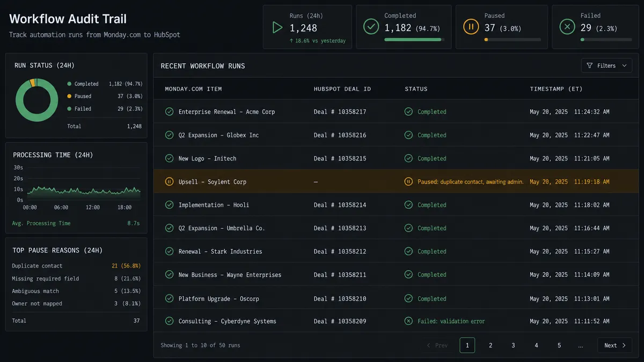Click the Completed status icon for Deal # 10358212

click(x=408, y=251)
